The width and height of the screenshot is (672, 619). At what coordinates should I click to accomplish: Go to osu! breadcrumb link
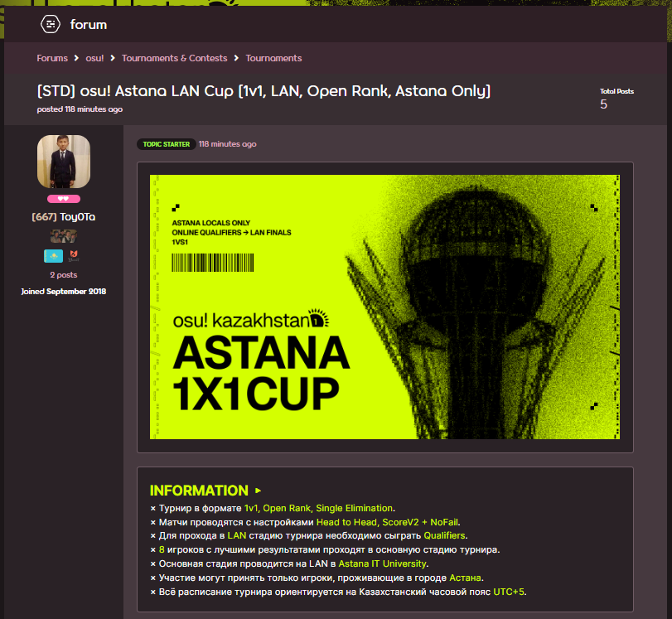94,58
